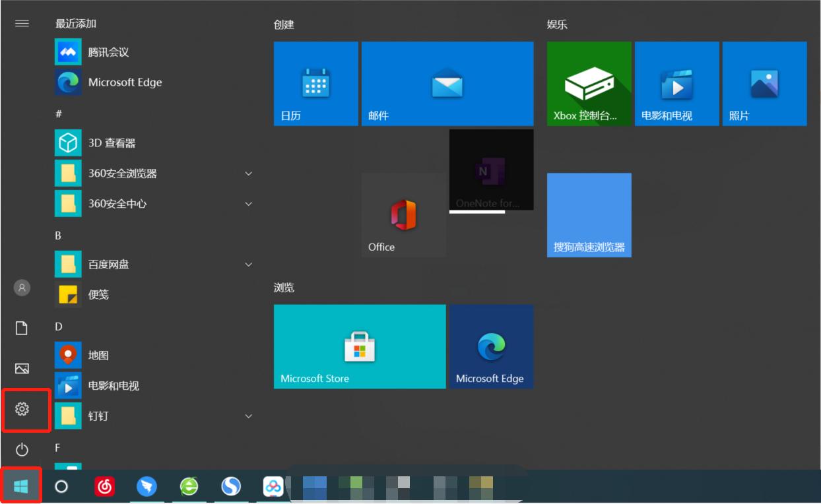This screenshot has width=821, height=504.
Task: Open the Microsoft Store tile
Action: pyautogui.click(x=360, y=346)
